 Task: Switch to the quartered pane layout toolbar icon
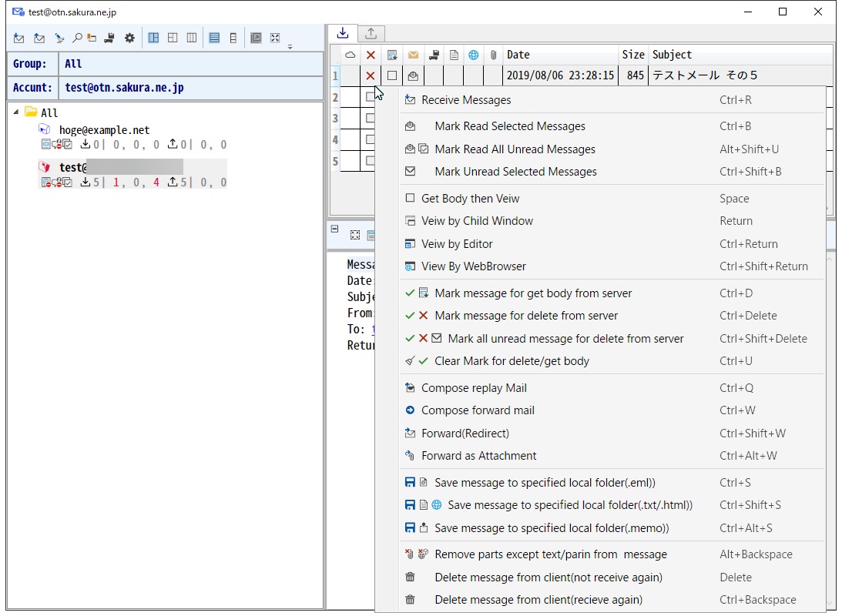(173, 38)
